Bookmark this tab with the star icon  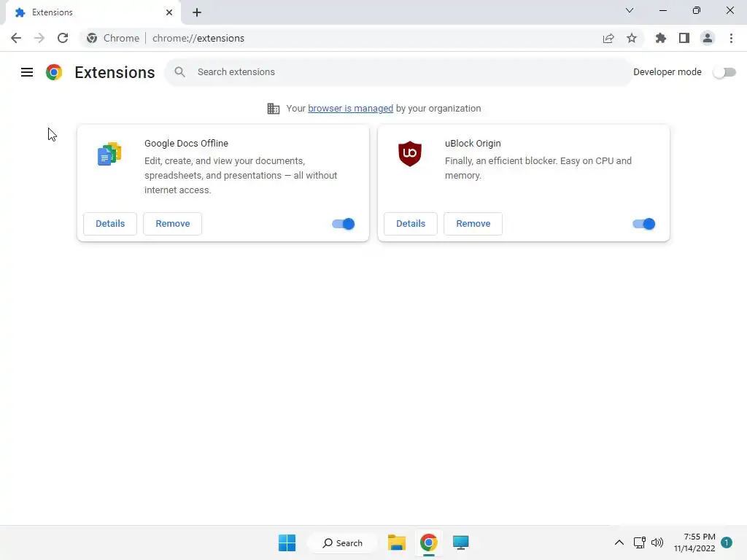click(632, 38)
